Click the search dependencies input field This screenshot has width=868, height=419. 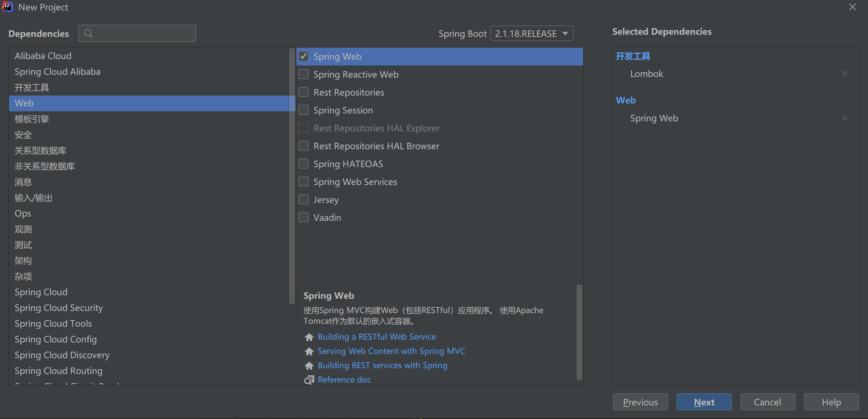[137, 33]
